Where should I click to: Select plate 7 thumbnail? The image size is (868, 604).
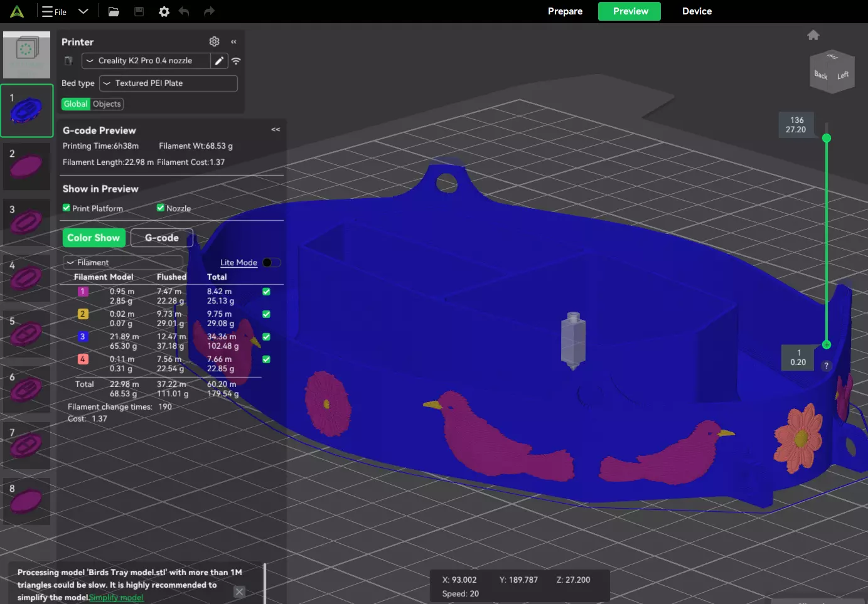click(x=27, y=445)
